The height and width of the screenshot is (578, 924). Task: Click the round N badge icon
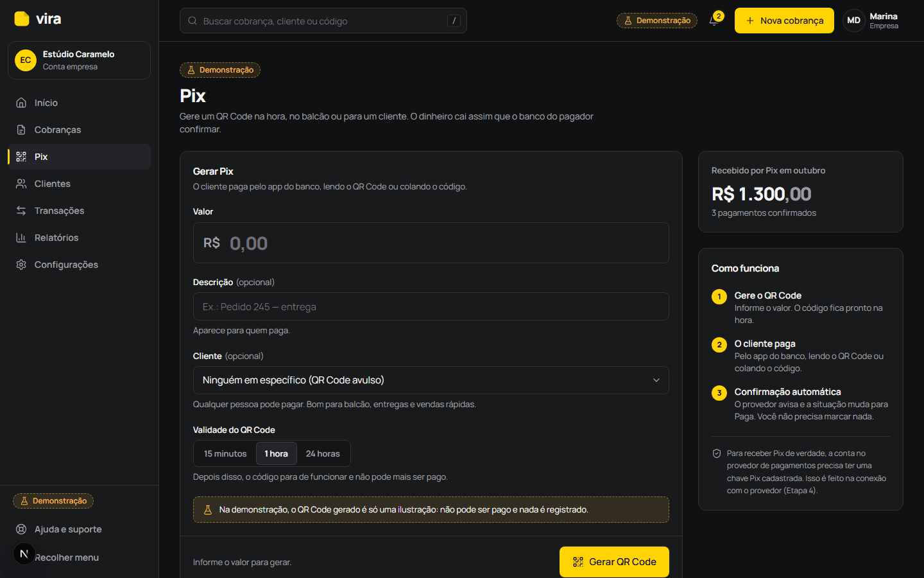click(24, 554)
